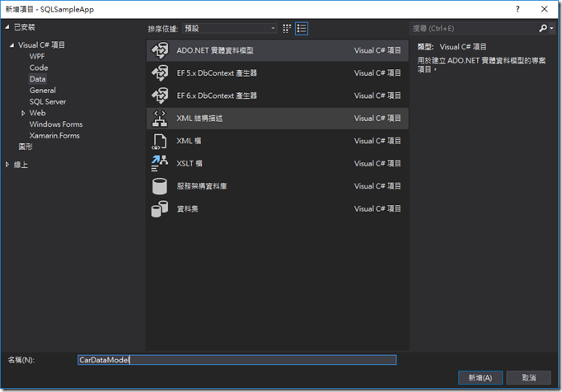Viewport: 562px width, 392px height.
Task: Click the search box (Ctrl+E)
Action: (x=474, y=28)
